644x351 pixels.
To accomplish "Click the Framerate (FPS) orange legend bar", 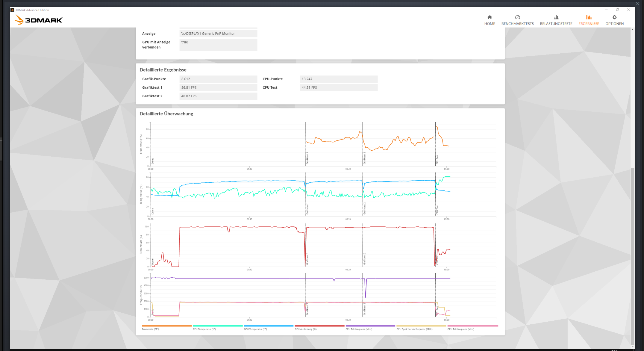I will point(167,326).
